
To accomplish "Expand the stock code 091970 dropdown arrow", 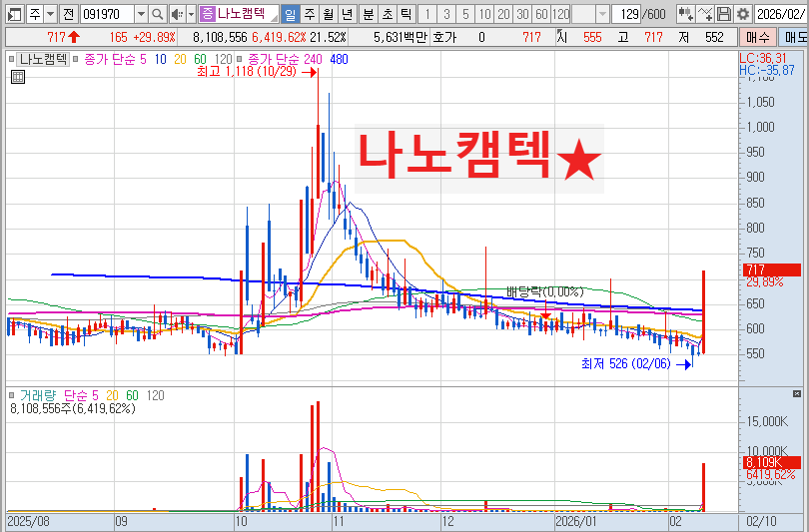I will click(x=142, y=14).
